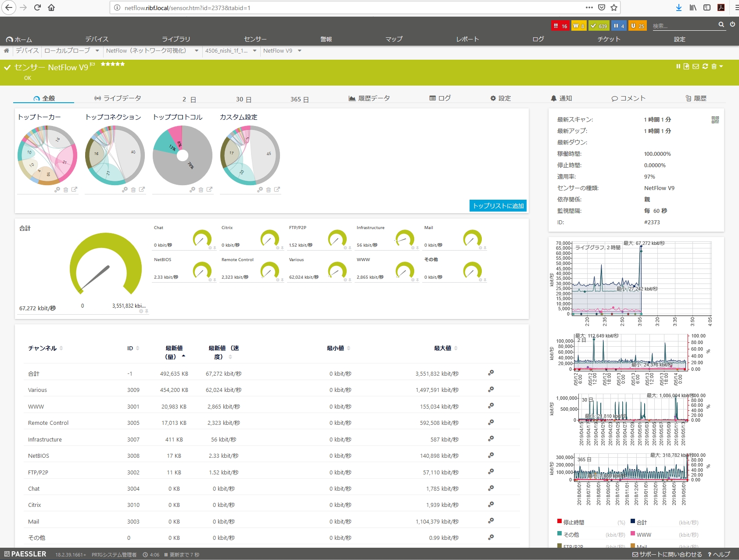Switch to the ライブデータ tab

[x=118, y=98]
